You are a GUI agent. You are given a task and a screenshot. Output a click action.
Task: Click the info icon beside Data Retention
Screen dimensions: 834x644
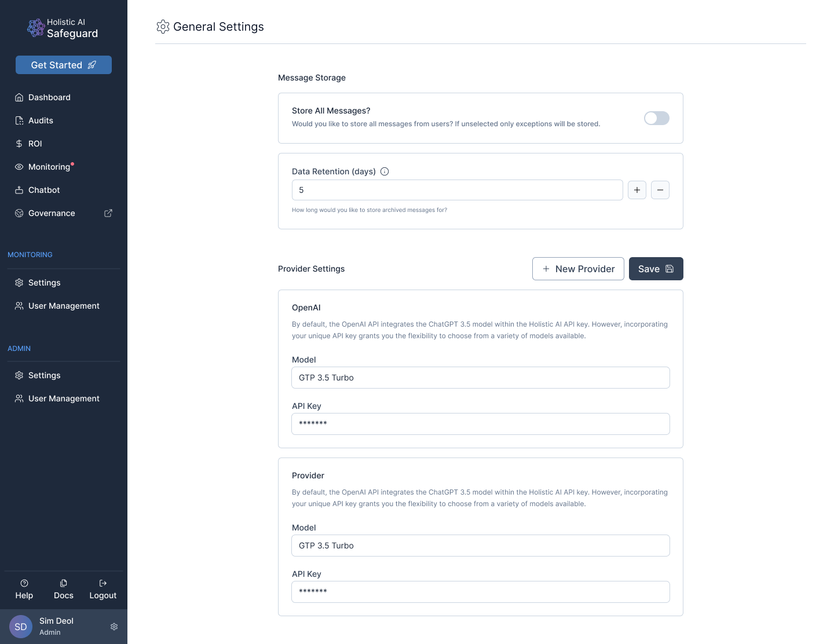[385, 171]
